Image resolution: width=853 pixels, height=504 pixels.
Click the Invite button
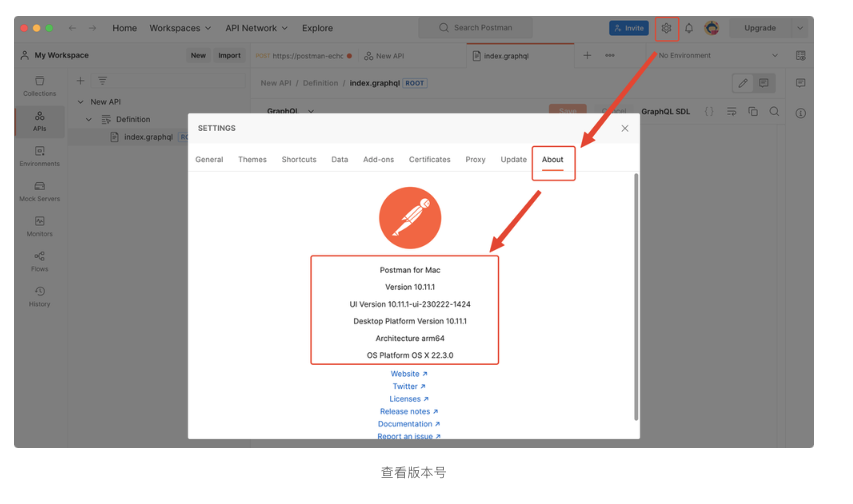coord(629,28)
